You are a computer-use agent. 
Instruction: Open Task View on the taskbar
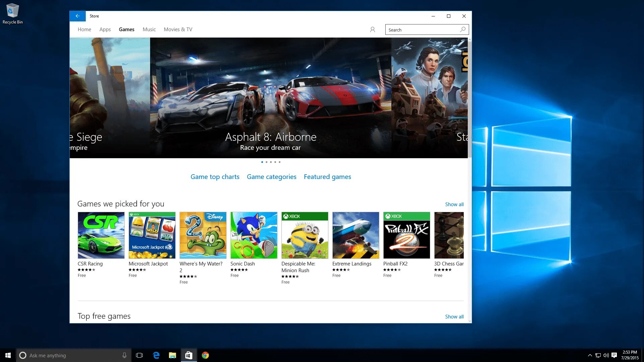139,355
